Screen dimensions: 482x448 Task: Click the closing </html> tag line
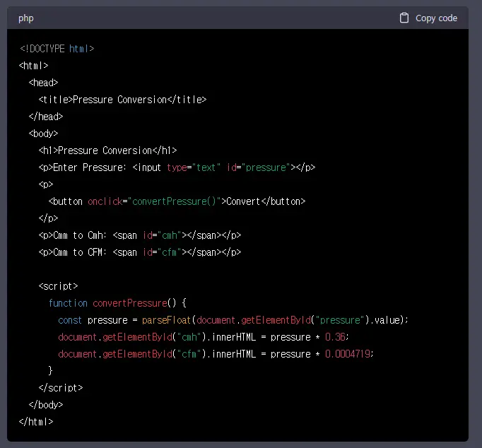coord(36,422)
